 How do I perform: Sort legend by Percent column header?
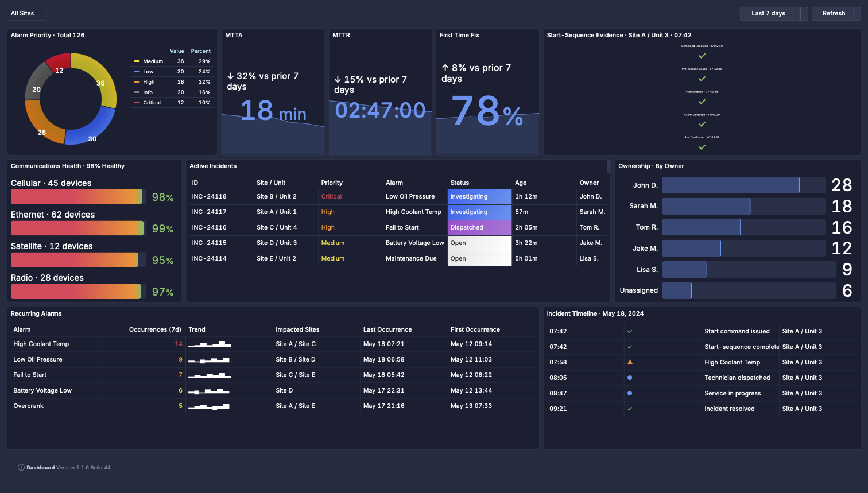click(x=201, y=51)
